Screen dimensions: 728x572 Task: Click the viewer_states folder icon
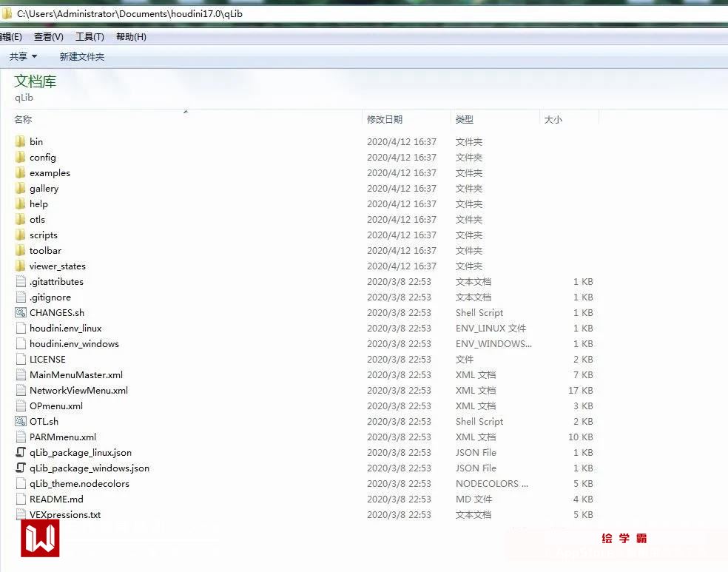click(x=21, y=266)
